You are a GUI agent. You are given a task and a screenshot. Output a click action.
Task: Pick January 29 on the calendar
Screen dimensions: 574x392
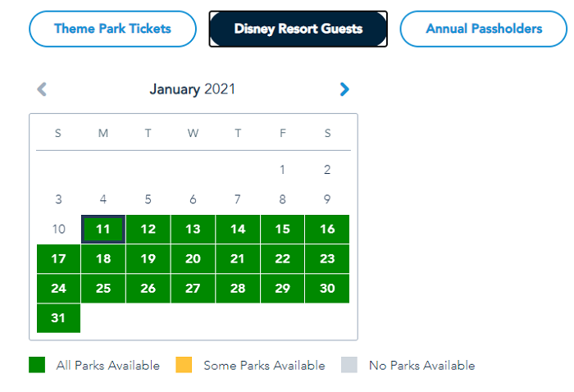tap(282, 289)
